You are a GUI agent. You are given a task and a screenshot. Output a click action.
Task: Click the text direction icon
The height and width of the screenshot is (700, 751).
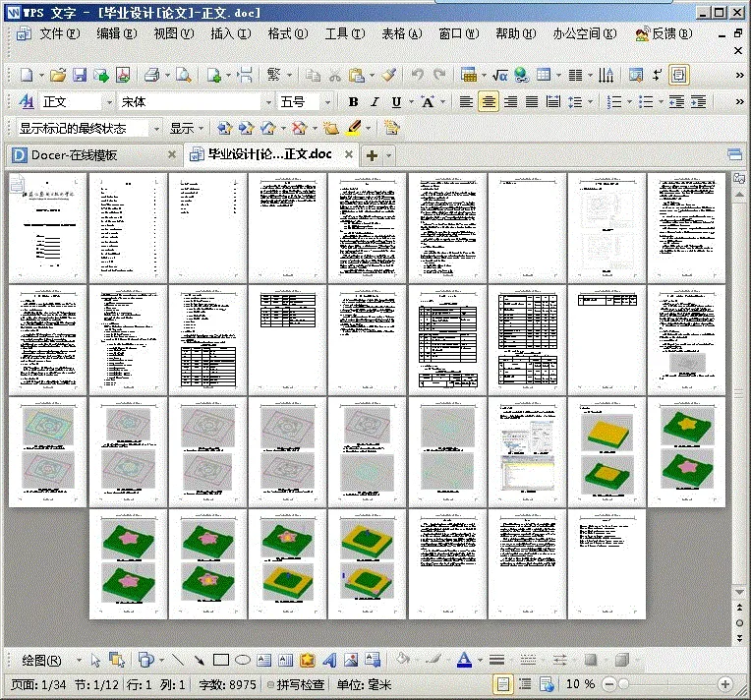tap(607, 76)
